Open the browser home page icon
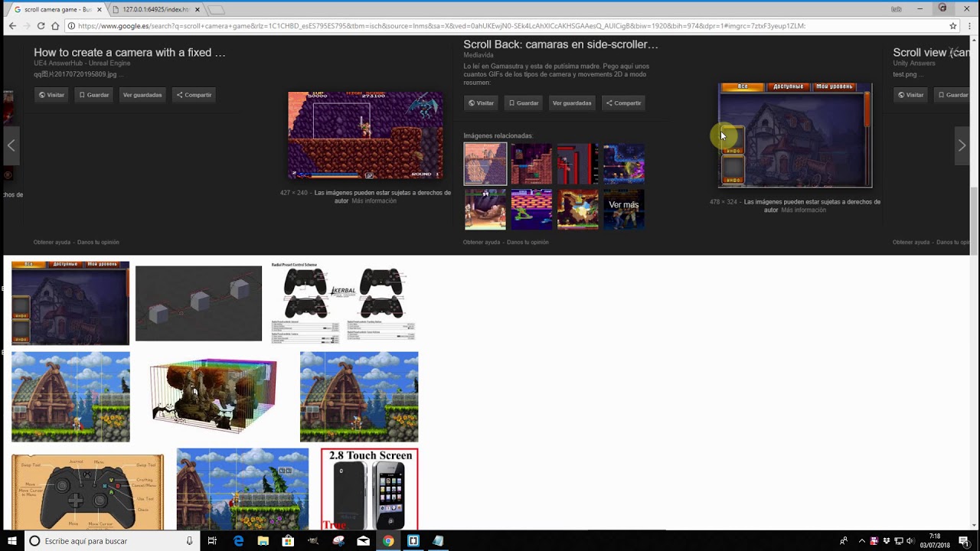The width and height of the screenshot is (980, 551). 55,25
